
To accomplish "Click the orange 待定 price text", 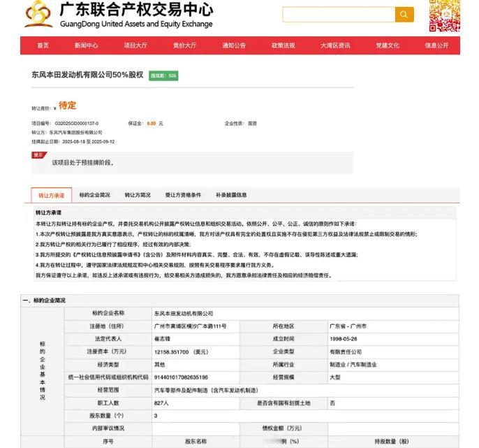I will [x=68, y=106].
